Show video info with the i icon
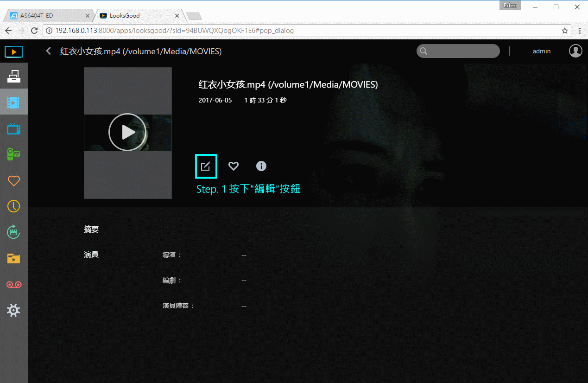588x383 pixels. (x=261, y=166)
